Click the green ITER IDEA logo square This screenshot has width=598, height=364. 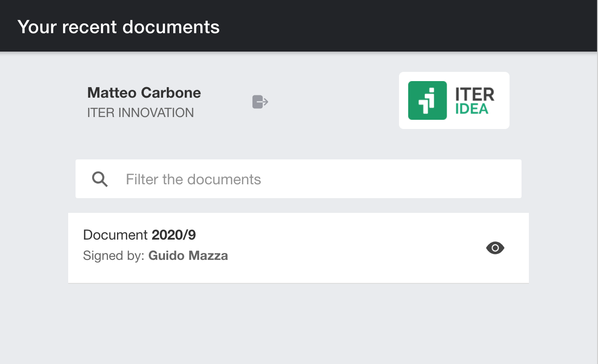[x=427, y=100]
